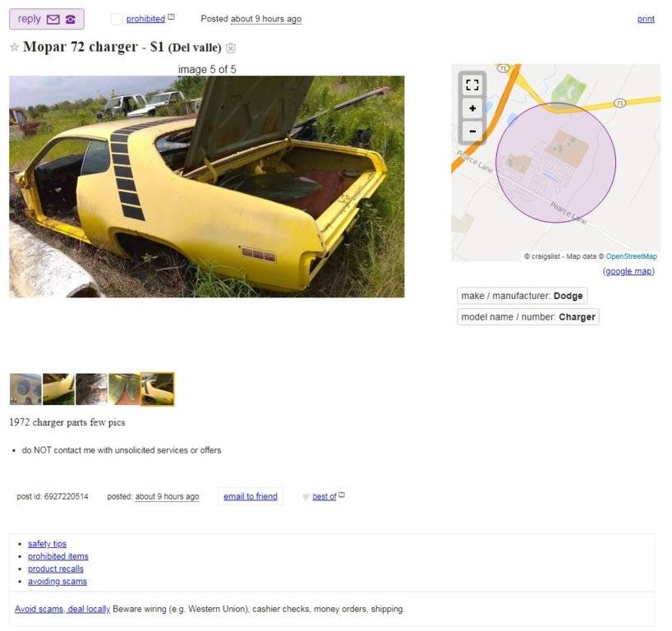Star this Mopar 72 charger listing
Viewport: 672px width, 631px height.
point(14,47)
